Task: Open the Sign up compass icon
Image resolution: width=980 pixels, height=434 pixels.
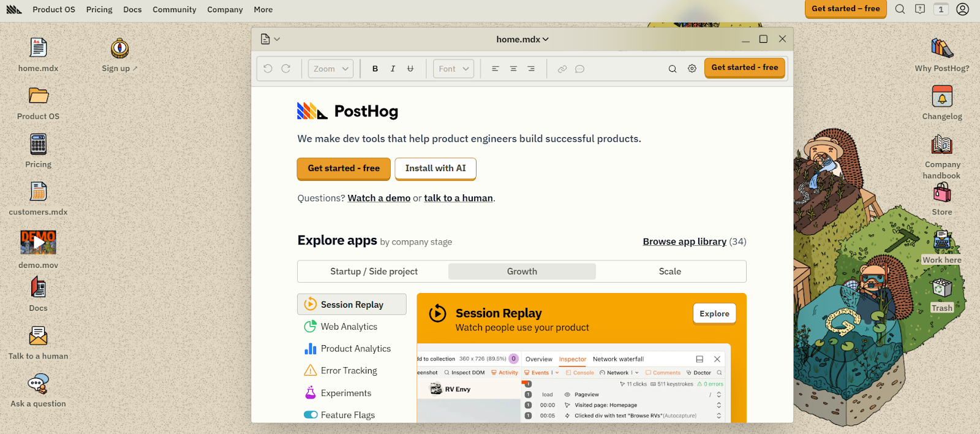Action: click(119, 48)
